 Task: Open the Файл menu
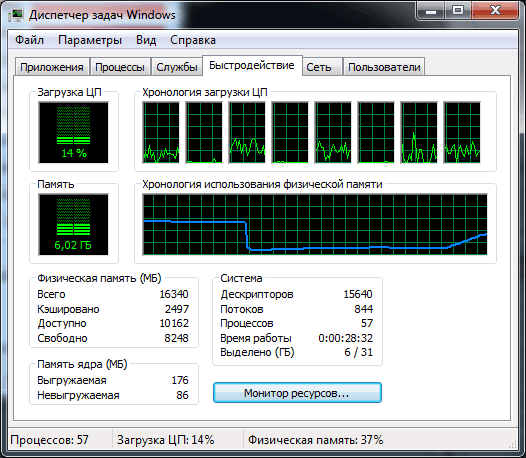(x=30, y=40)
